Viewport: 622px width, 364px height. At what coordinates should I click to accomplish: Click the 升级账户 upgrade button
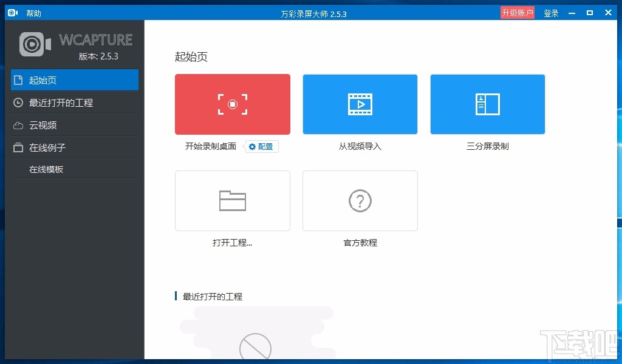[x=517, y=12]
